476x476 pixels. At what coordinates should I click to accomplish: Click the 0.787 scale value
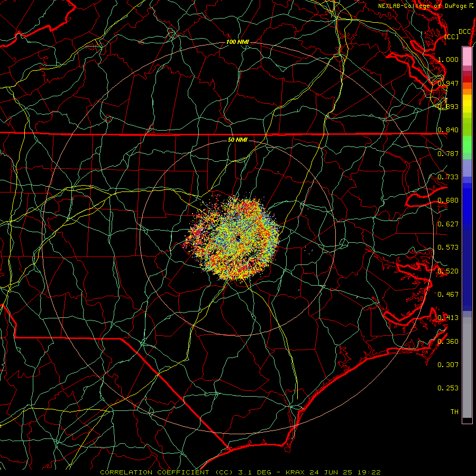[448, 153]
